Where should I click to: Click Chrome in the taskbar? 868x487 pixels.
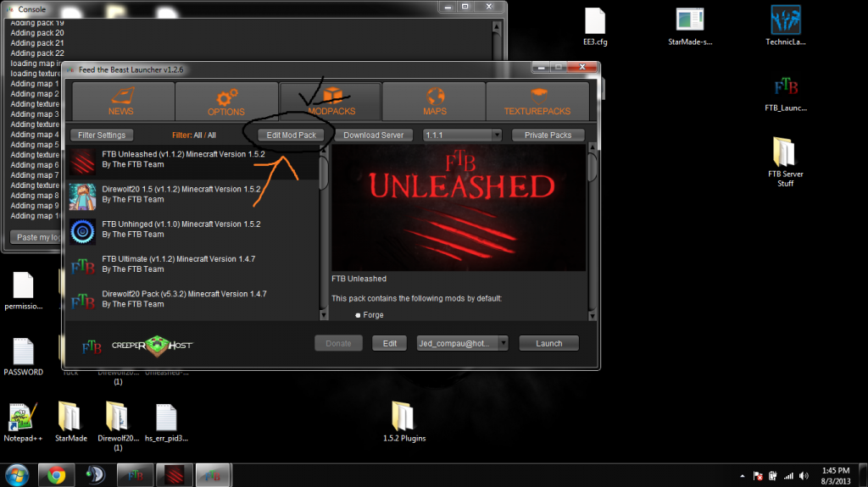tap(56, 475)
